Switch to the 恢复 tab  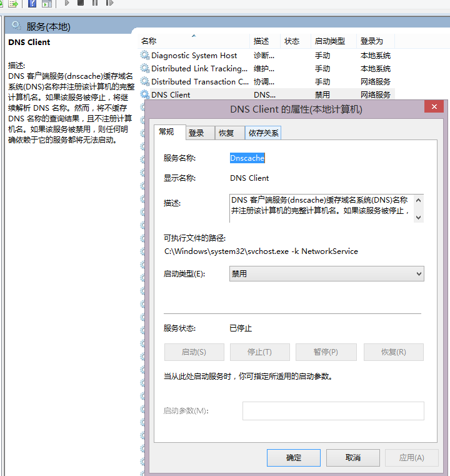[x=230, y=133]
